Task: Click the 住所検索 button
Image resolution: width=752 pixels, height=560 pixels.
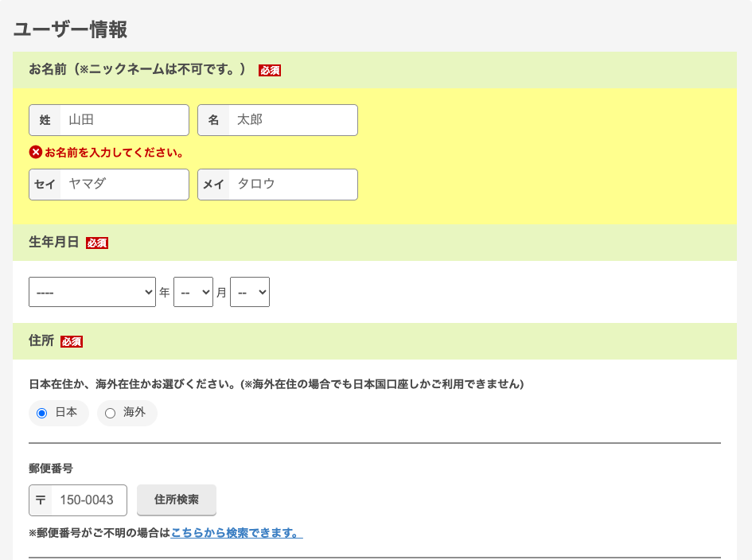Action: tap(177, 500)
